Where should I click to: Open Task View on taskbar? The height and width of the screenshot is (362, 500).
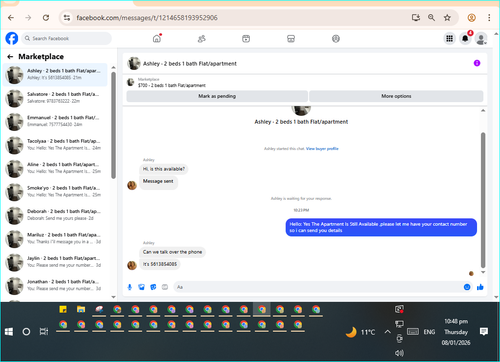click(x=44, y=332)
